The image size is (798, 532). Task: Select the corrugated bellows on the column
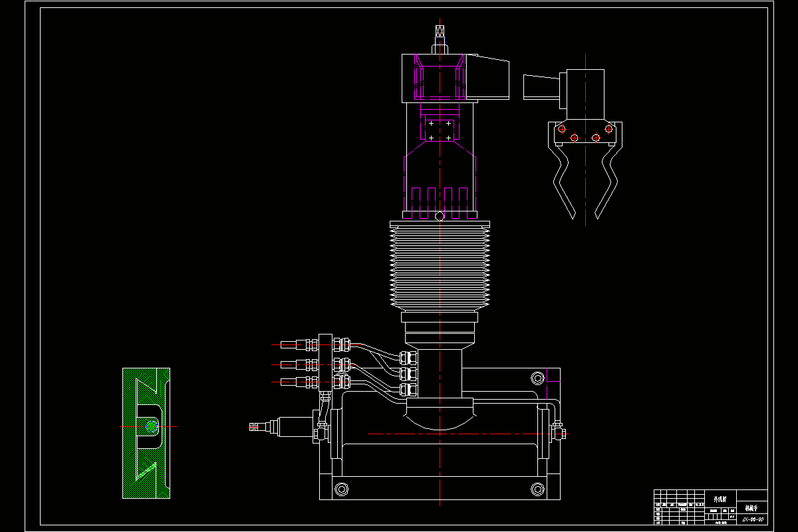440,265
